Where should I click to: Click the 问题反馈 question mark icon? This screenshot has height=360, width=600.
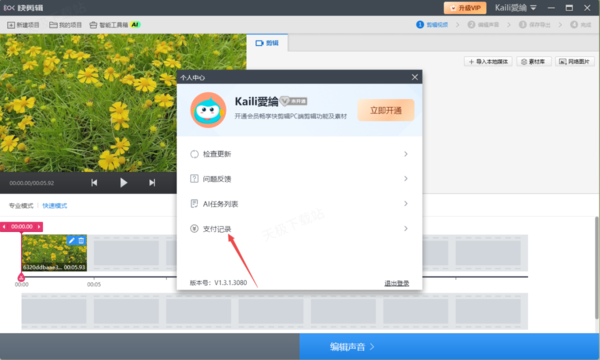tap(194, 179)
